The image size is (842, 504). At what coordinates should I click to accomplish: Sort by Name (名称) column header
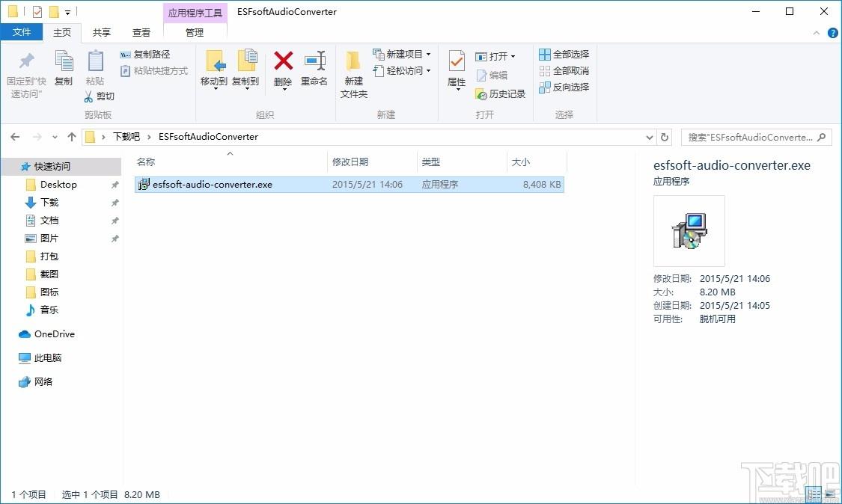[x=146, y=162]
